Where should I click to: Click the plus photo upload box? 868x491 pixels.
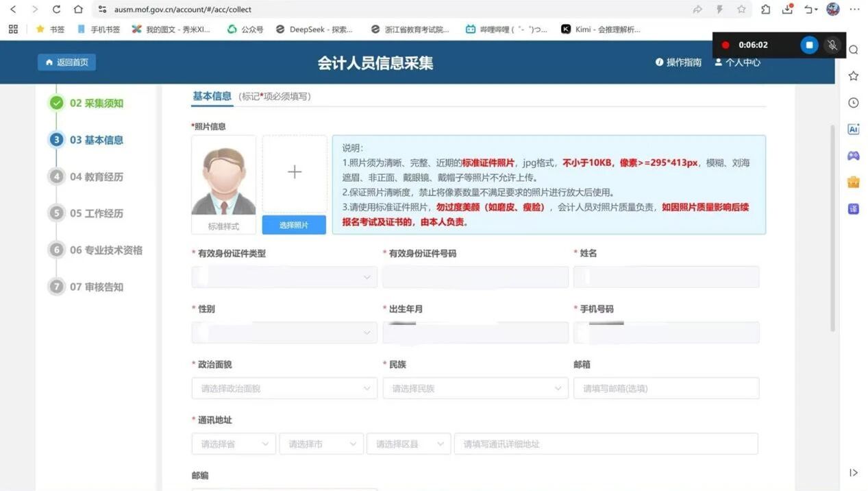click(x=295, y=173)
